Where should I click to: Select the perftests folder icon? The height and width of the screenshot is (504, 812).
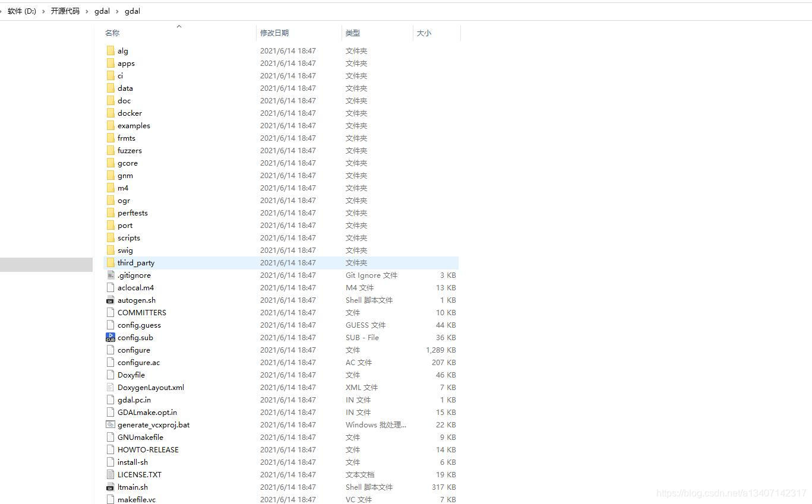110,213
